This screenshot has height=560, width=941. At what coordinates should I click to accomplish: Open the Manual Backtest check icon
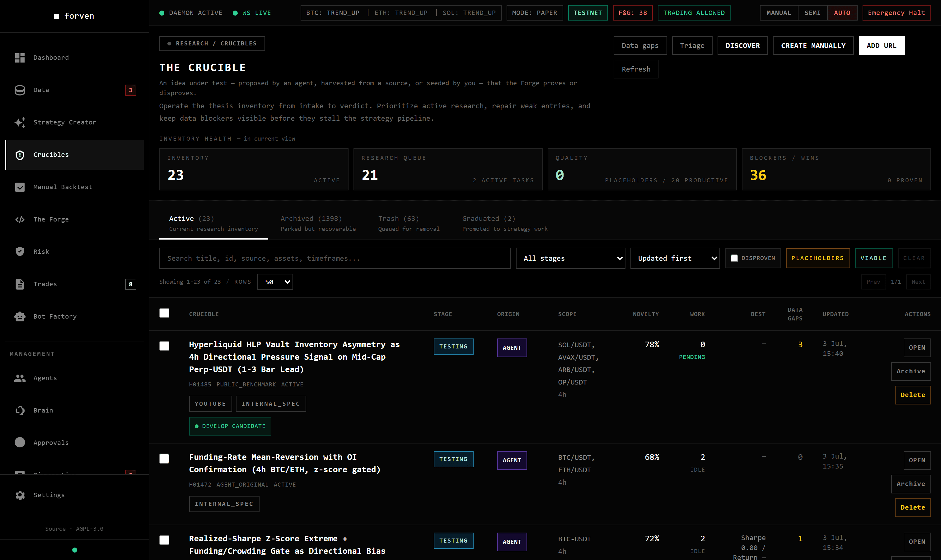pos(20,187)
